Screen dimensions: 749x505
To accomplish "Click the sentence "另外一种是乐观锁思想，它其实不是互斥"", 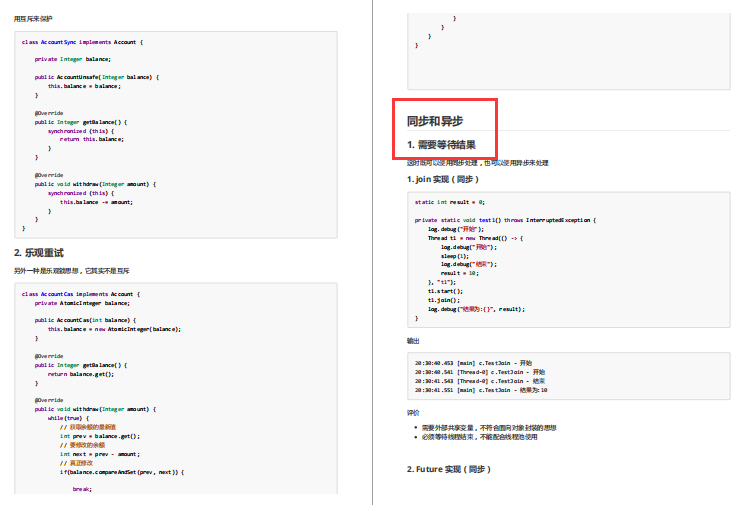I will click(72, 271).
